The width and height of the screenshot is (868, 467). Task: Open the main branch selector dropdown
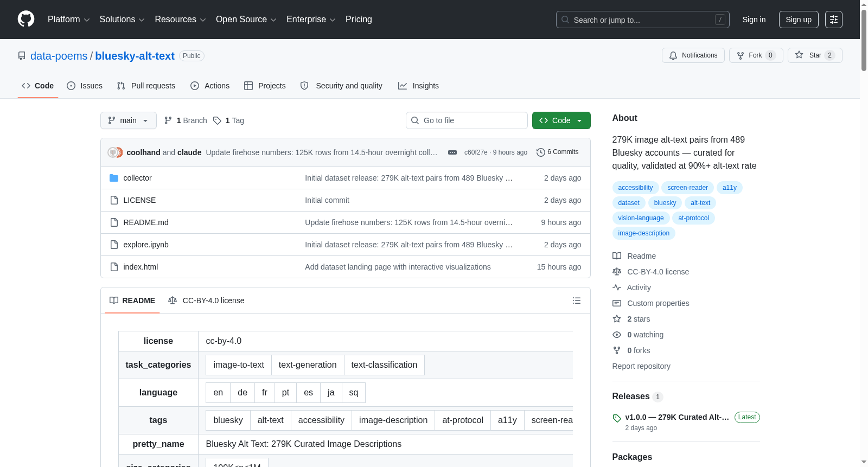[x=129, y=120]
